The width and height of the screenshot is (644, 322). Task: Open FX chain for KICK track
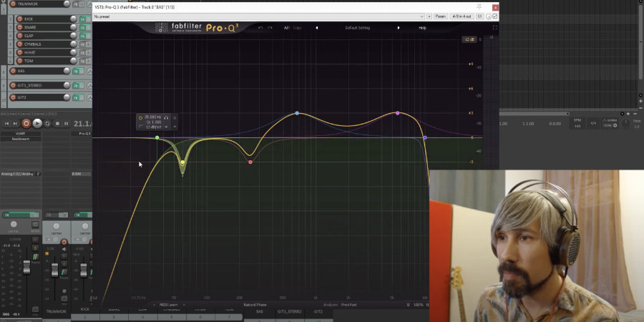point(82,19)
